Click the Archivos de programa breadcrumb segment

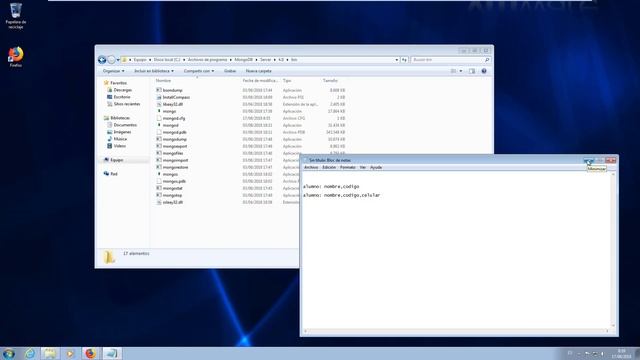(207, 60)
